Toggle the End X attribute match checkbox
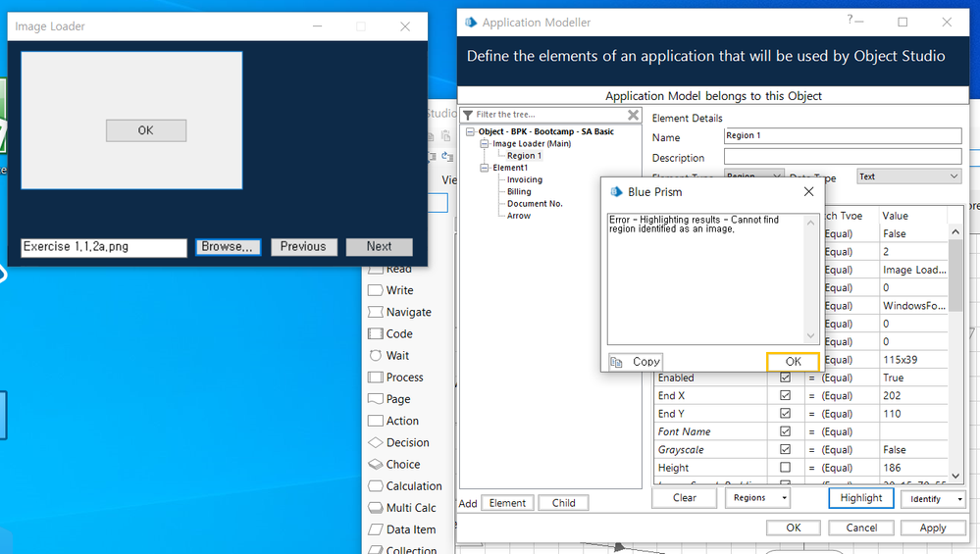 coord(785,395)
